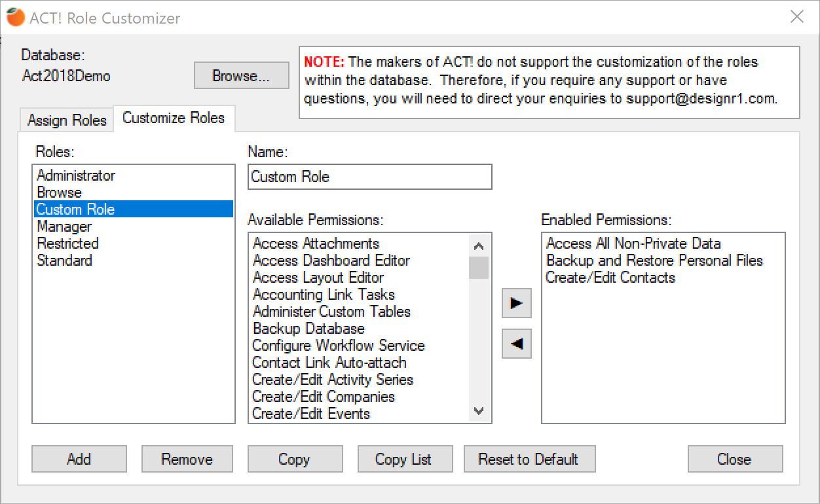Select Contact Link Auto-attach permission
Screen dimensions: 820x504
360,363
